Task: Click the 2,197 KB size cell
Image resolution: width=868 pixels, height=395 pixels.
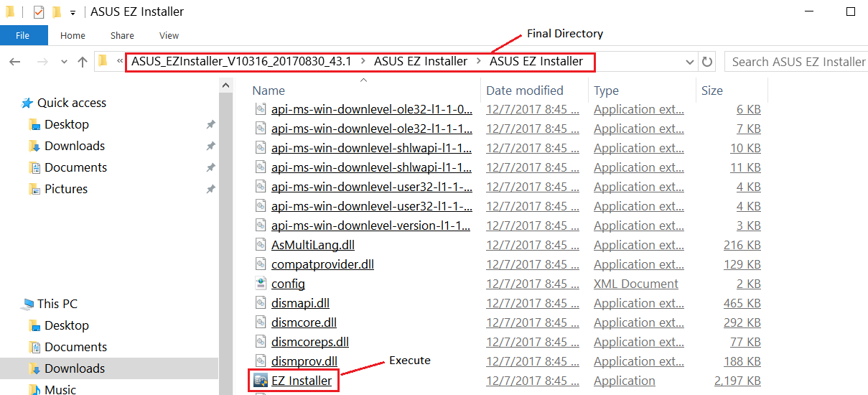Action: [x=737, y=381]
